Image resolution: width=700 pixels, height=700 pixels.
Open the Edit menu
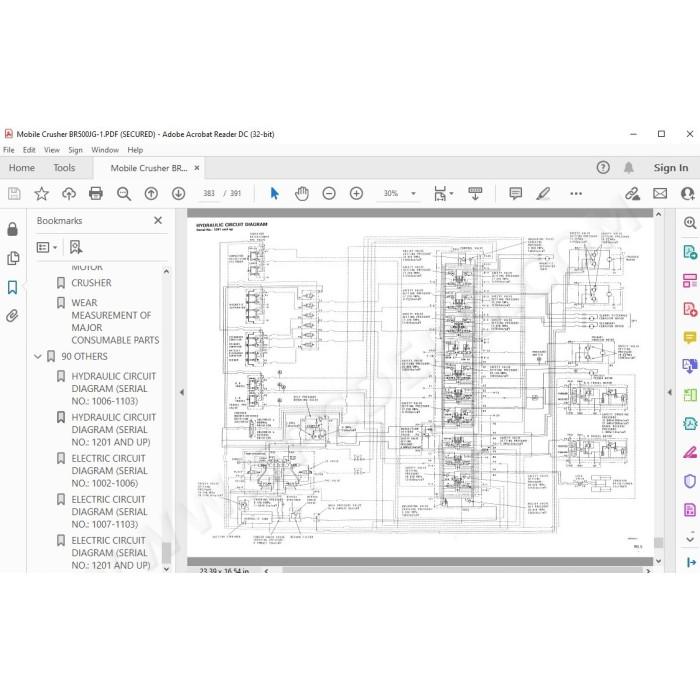point(29,150)
